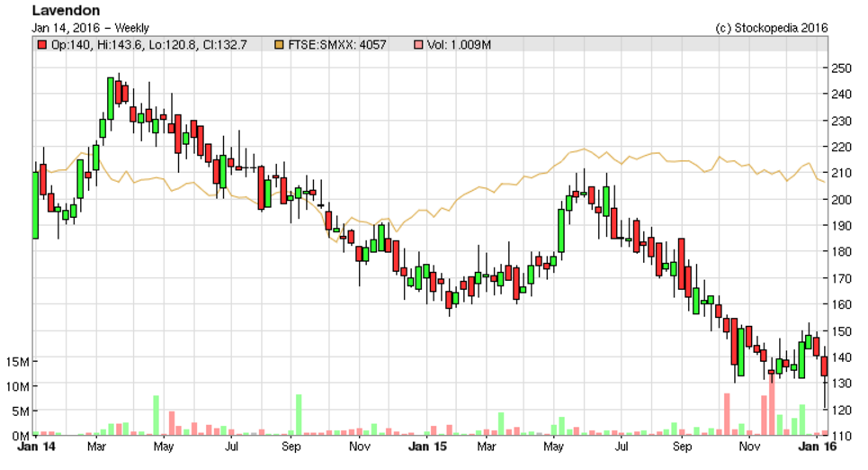Click the last weekly candlestick dropping to 120
This screenshot has height=470, width=868.
point(825,366)
